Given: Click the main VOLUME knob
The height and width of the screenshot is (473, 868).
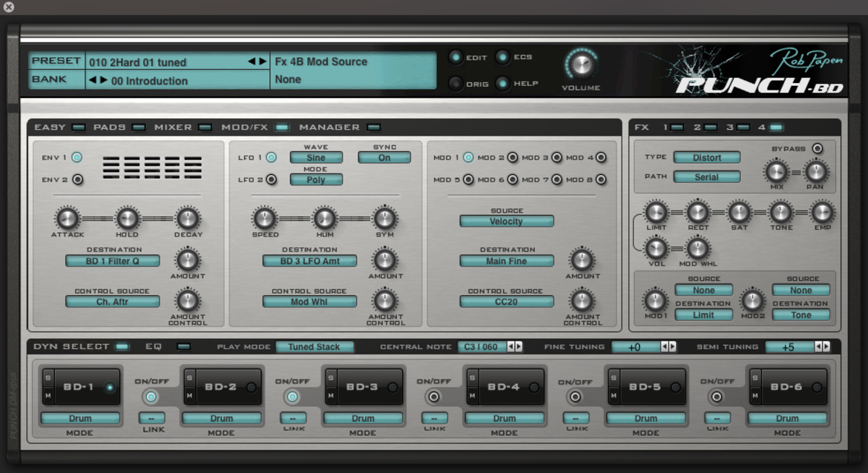Looking at the screenshot, I should [581, 65].
